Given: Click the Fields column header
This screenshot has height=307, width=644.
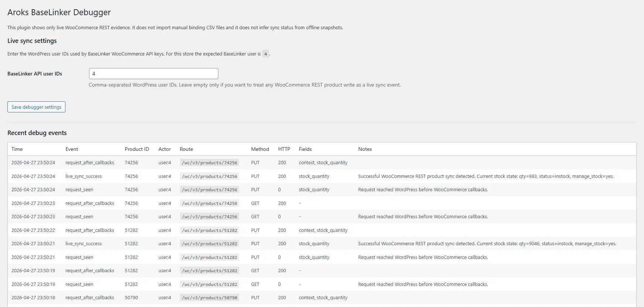Looking at the screenshot, I should [305, 149].
